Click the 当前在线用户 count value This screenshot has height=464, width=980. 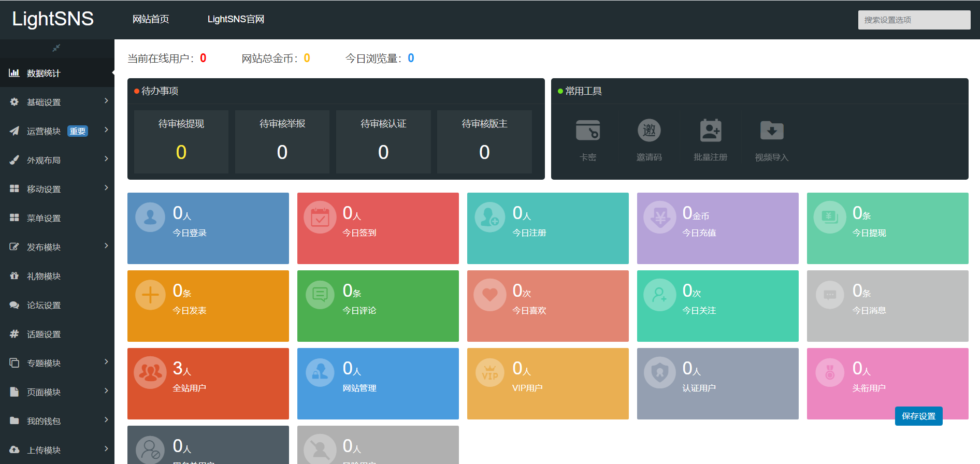203,58
